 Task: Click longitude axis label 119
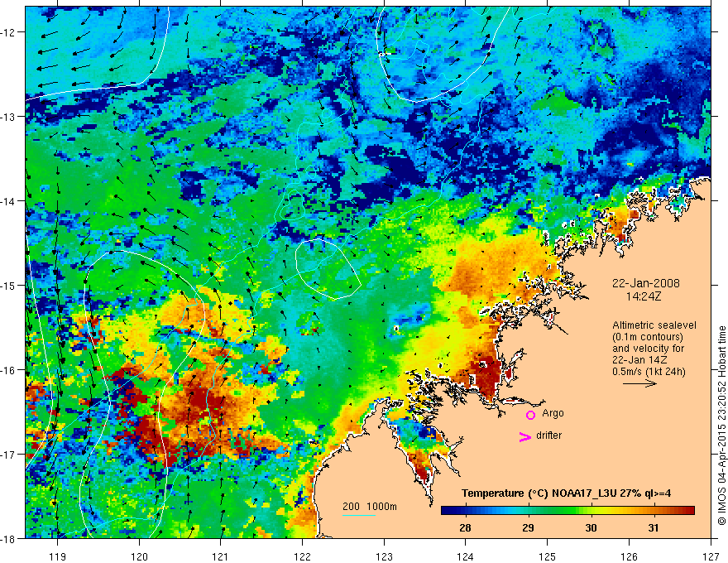click(58, 556)
